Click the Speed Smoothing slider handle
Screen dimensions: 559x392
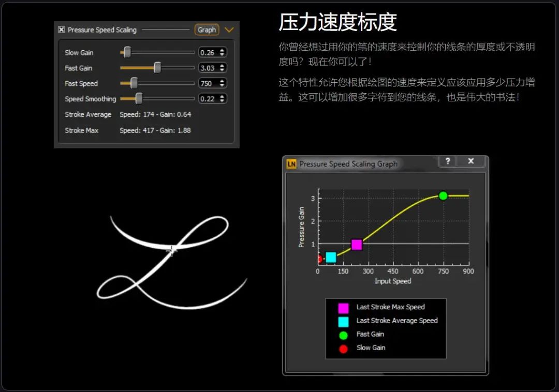(139, 99)
